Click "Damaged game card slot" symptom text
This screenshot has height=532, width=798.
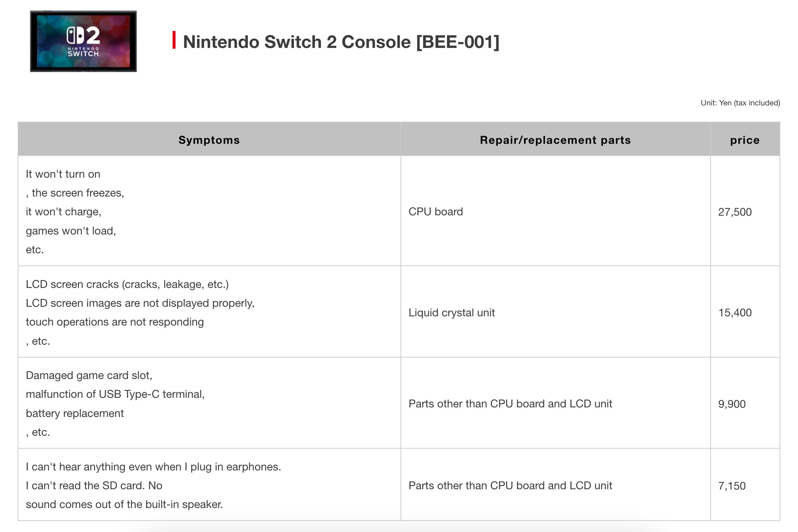click(x=89, y=375)
